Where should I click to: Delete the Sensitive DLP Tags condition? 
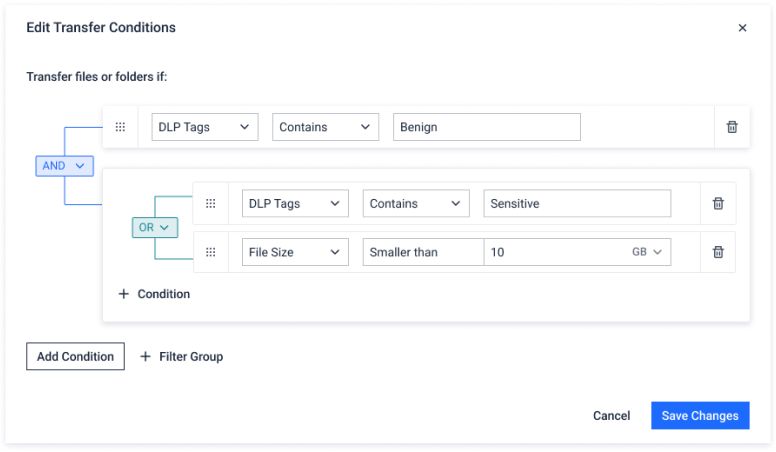coord(717,203)
